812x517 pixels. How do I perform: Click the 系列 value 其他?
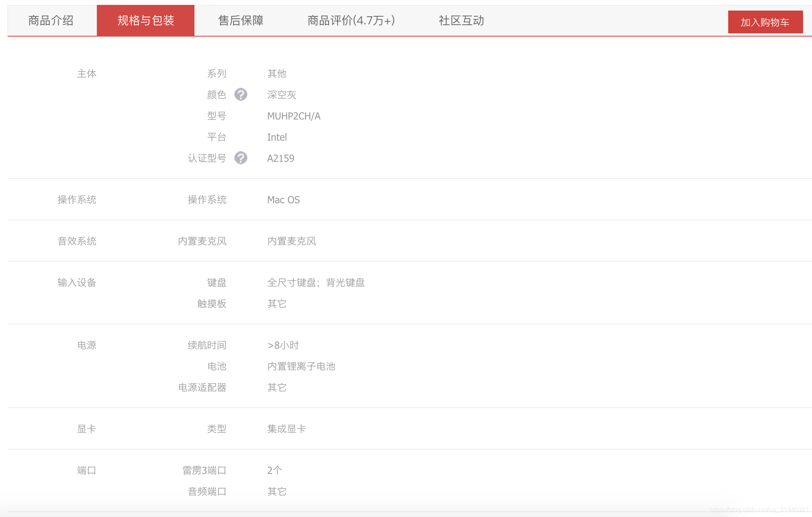click(x=277, y=74)
